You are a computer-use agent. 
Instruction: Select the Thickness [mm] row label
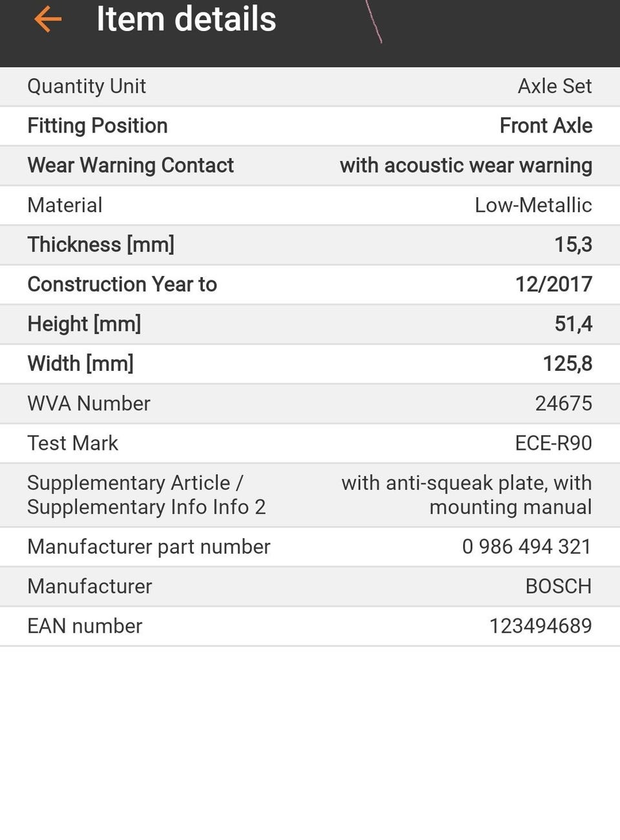pos(101,245)
